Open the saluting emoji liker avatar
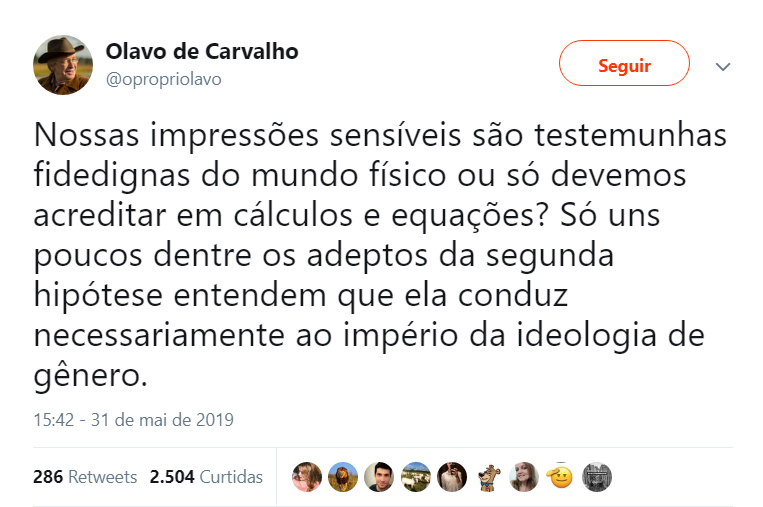 (560, 477)
